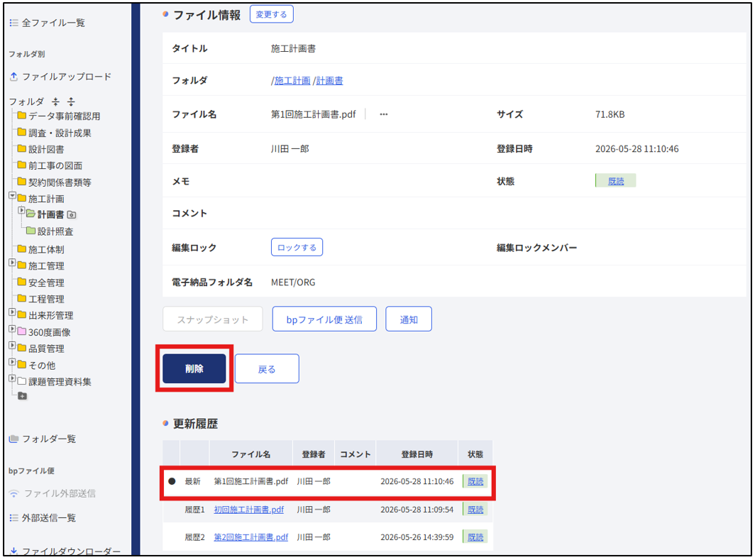Click add-folder plus icon below folder tree

click(x=22, y=396)
